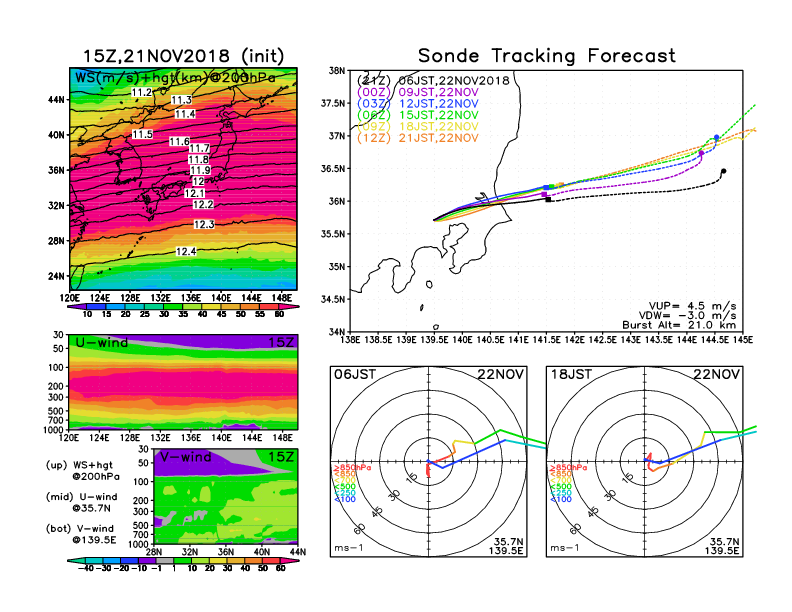
Task: Click legend entry "(12Z) 21JST,22NOV"
Action: (x=417, y=138)
